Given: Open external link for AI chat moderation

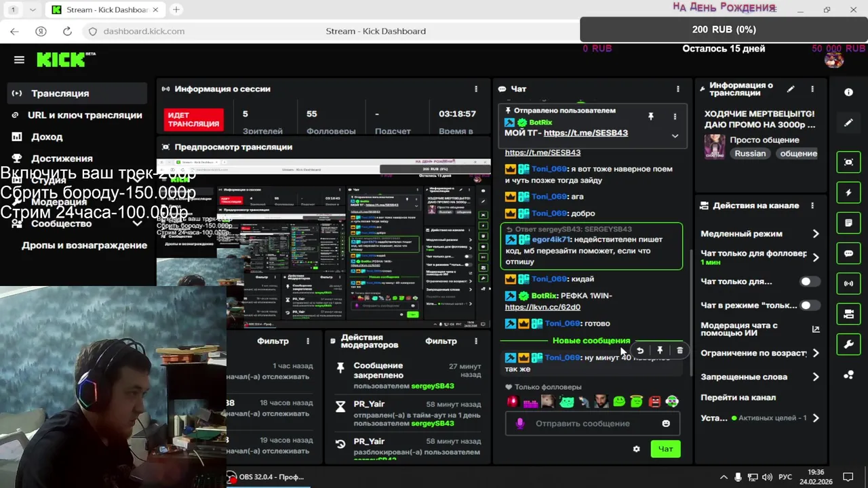Looking at the screenshot, I should 816,329.
